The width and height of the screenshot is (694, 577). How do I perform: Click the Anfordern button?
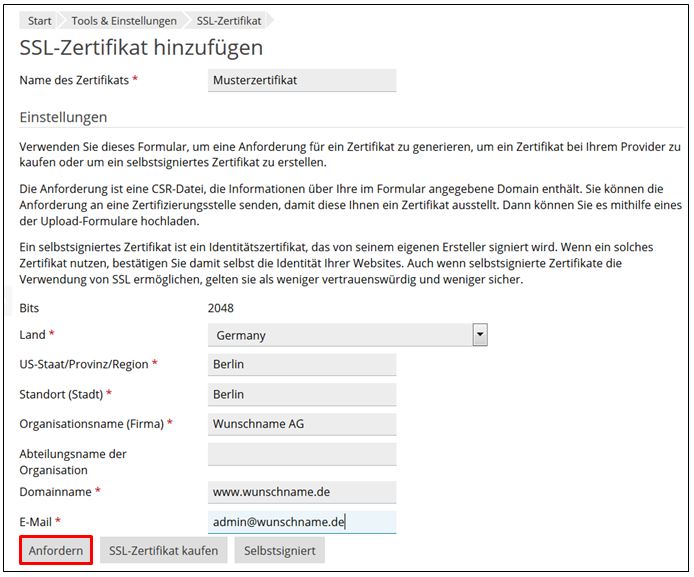coord(56,550)
